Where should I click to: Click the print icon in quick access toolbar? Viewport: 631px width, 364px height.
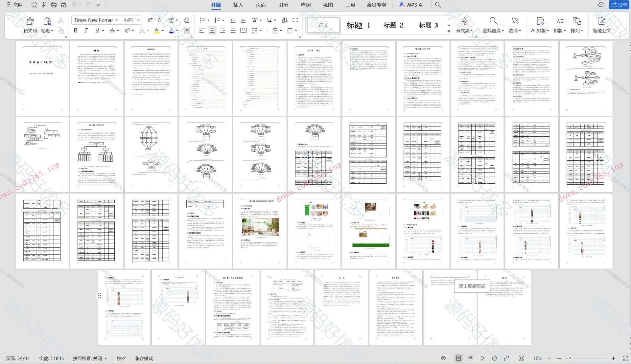[54, 5]
